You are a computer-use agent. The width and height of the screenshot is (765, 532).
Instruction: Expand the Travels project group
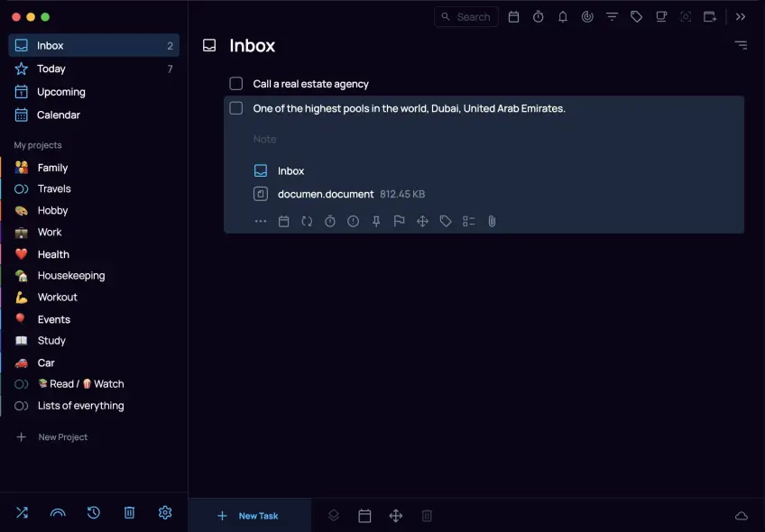point(22,188)
